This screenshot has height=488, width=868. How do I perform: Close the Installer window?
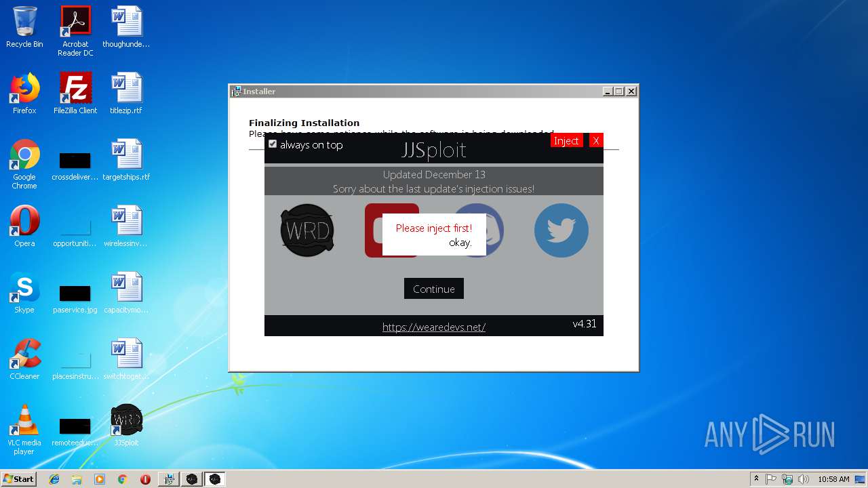(631, 91)
